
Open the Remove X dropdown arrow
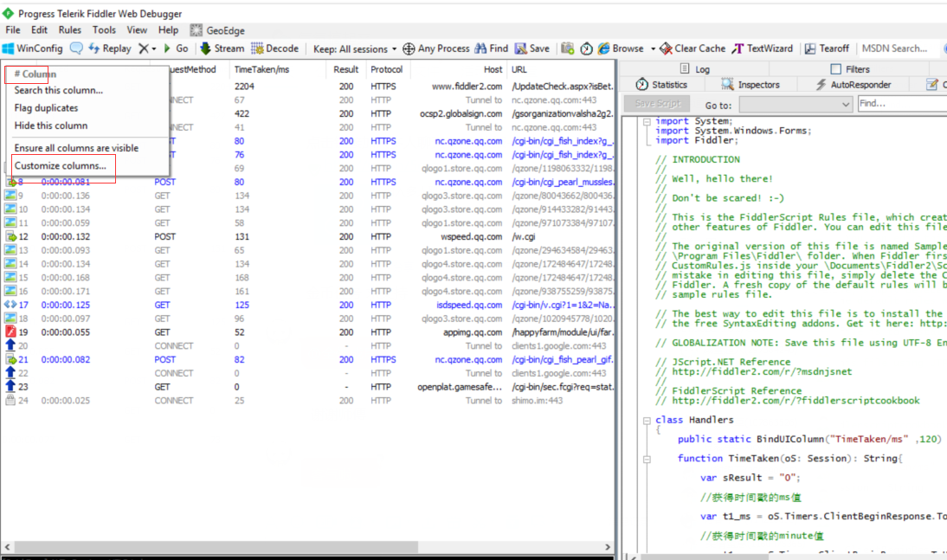pyautogui.click(x=153, y=49)
